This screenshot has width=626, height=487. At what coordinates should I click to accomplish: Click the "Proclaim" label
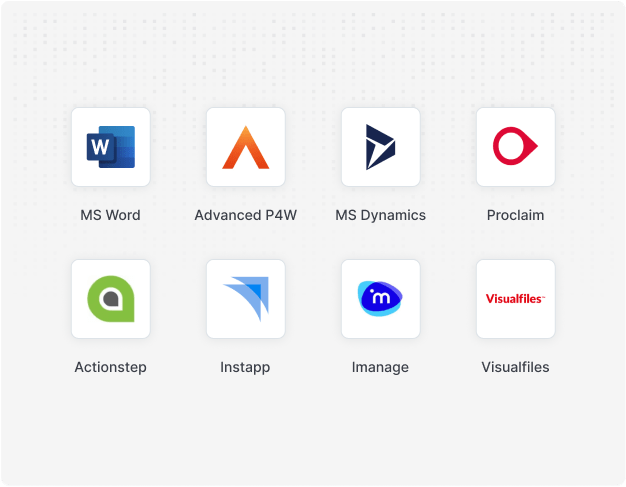[x=515, y=215]
